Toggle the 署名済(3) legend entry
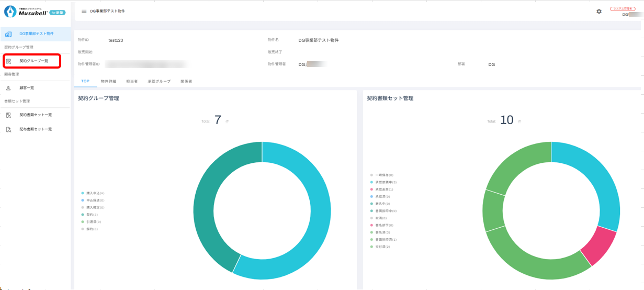The width and height of the screenshot is (644, 290). click(x=382, y=232)
